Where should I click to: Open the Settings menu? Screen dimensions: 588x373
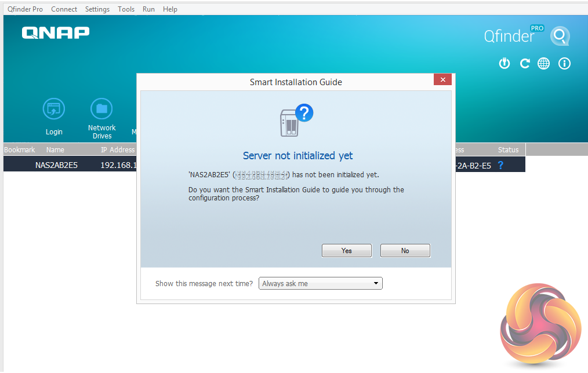pyautogui.click(x=97, y=9)
